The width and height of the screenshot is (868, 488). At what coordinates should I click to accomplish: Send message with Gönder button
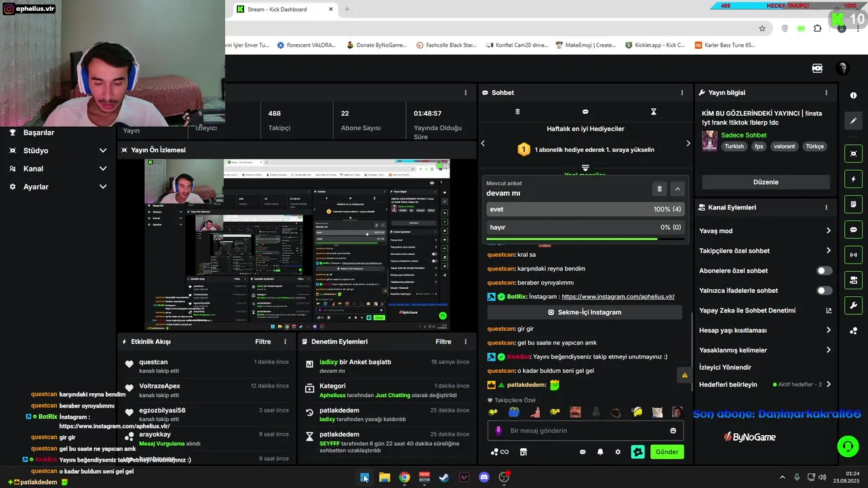point(667,452)
